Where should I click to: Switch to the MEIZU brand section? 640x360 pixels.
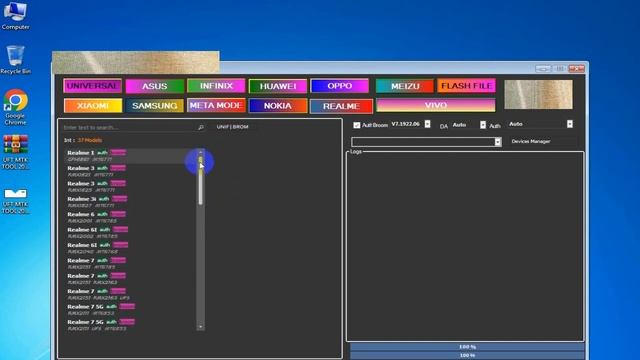(x=404, y=86)
